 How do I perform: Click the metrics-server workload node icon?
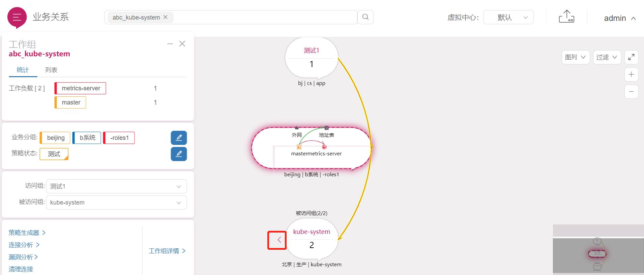(324, 147)
